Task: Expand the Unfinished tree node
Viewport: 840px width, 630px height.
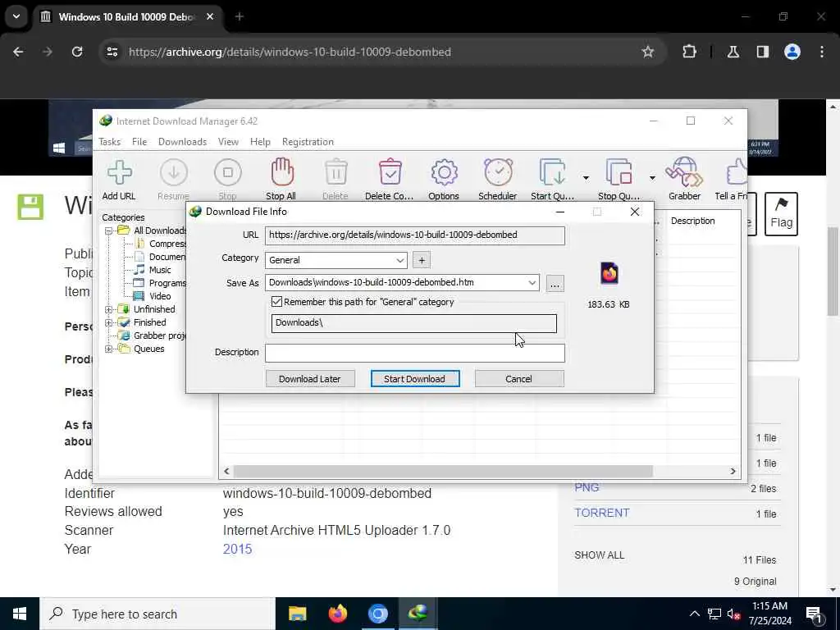Action: coord(109,309)
